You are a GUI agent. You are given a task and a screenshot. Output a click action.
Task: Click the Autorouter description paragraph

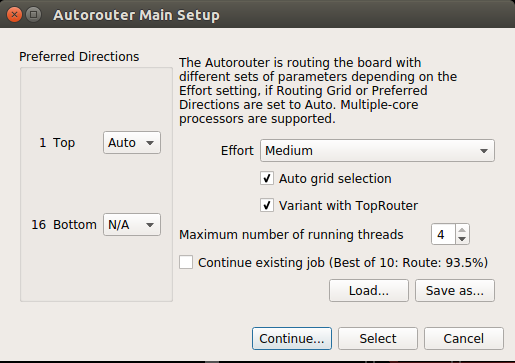[x=318, y=91]
